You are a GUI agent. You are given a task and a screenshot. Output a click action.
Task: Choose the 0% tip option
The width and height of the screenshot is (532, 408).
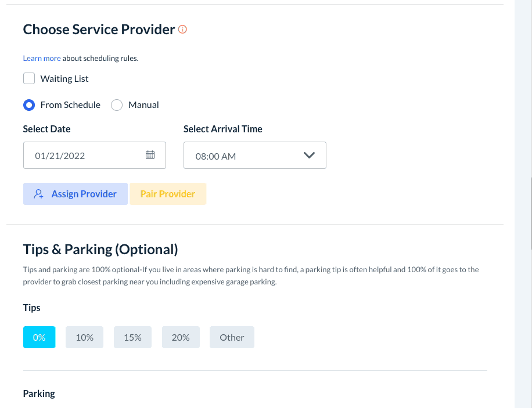pos(39,337)
